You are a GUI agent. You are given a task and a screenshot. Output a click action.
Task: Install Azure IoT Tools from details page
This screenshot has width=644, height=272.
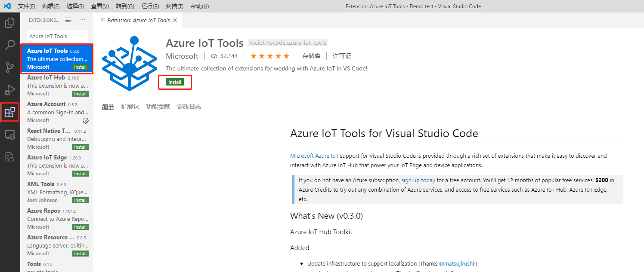(x=175, y=82)
